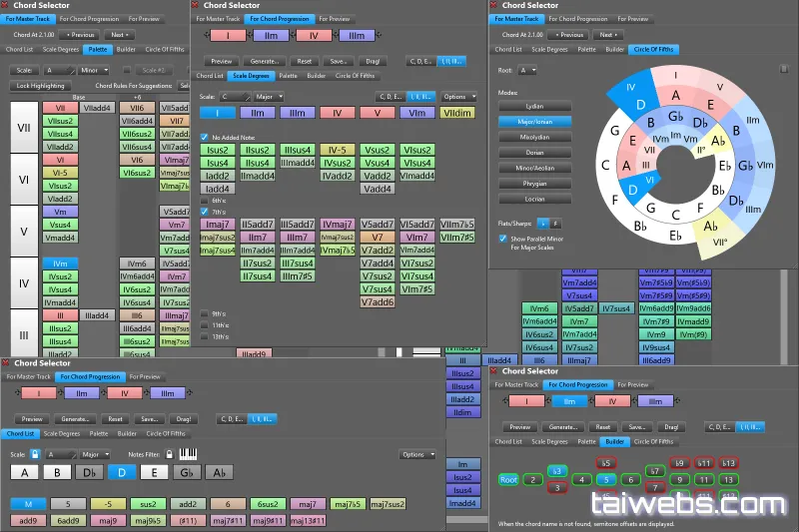Click the small icon at the Circle of Fifths panel's top-right corner
The width and height of the screenshot is (799, 532).
(784, 69)
